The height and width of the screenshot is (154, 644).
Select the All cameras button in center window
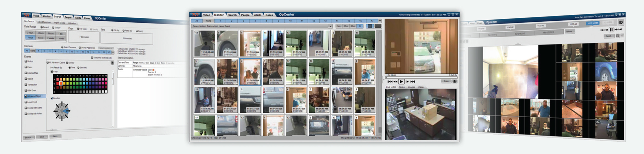[197, 21]
